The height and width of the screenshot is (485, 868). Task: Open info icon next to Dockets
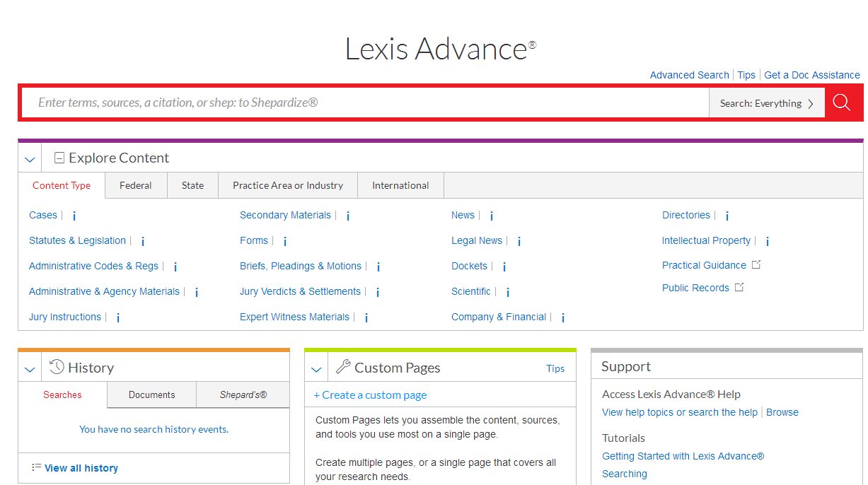[504, 267]
